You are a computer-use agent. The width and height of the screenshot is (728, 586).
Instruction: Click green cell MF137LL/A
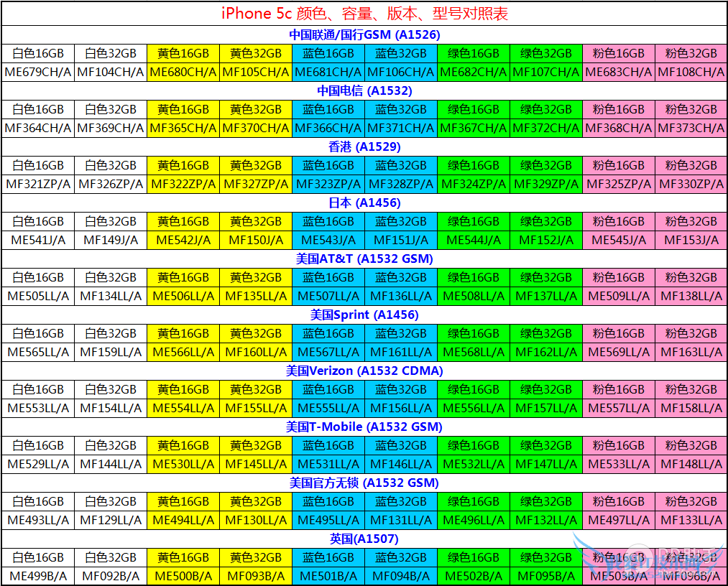[x=546, y=296]
